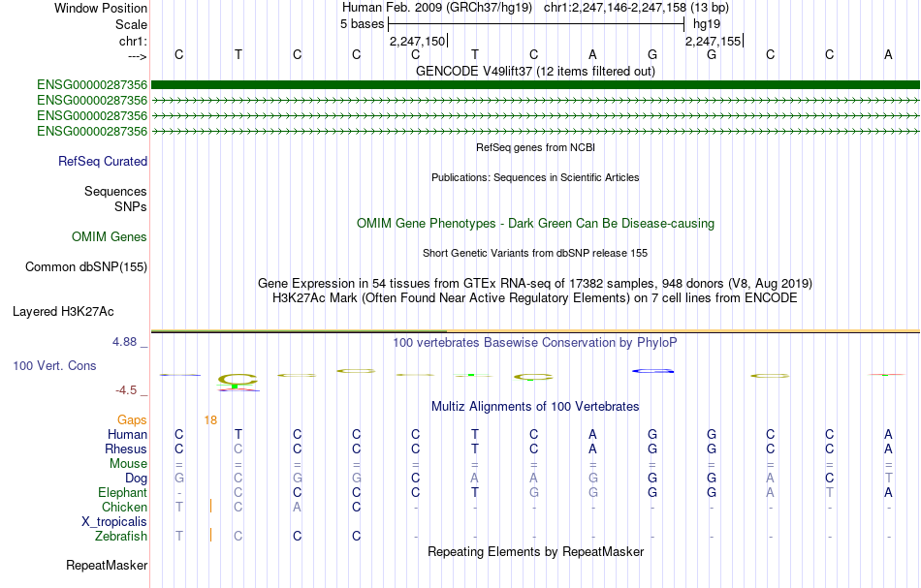The width and height of the screenshot is (921, 588).
Task: Open H3K27Ac Mark ENCODE track title
Action: tap(535, 298)
